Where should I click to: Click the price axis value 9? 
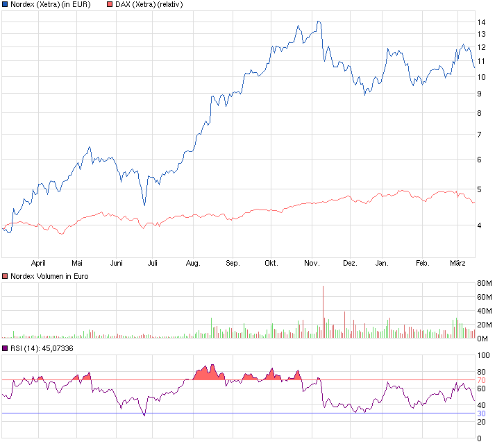pos(479,94)
